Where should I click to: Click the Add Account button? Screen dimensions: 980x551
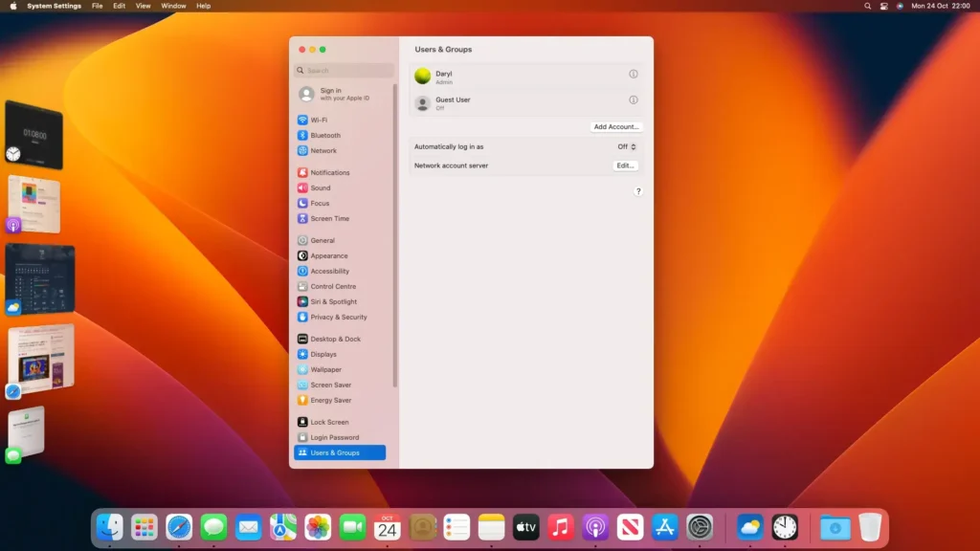(615, 126)
